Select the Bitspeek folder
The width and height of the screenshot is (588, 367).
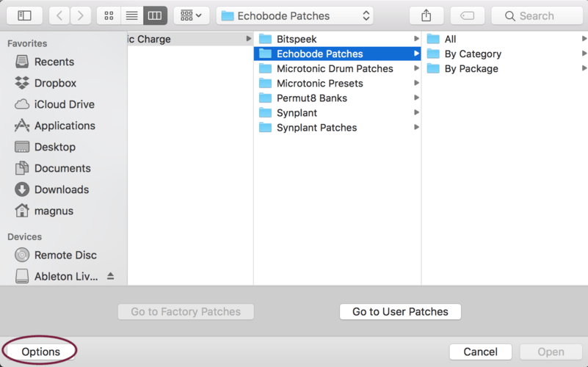[x=337, y=39]
